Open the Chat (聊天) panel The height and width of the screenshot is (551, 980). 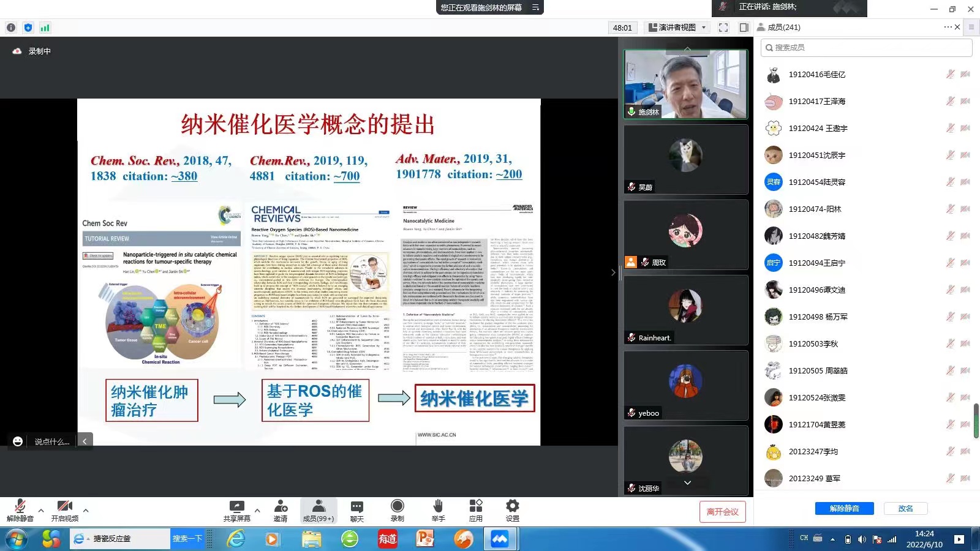356,510
